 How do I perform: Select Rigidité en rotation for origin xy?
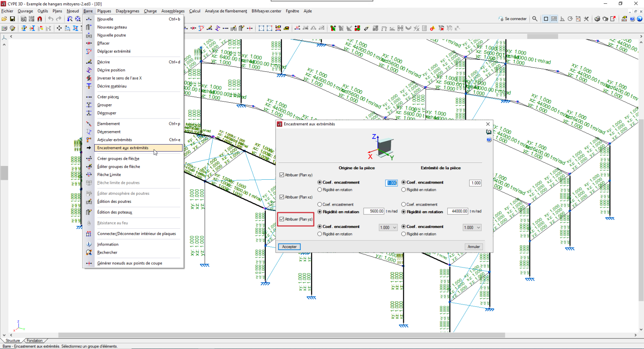[320, 190]
